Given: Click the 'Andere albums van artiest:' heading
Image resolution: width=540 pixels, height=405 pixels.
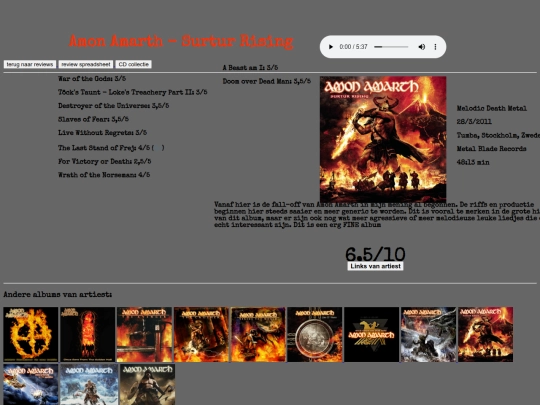Looking at the screenshot, I should (58, 294).
